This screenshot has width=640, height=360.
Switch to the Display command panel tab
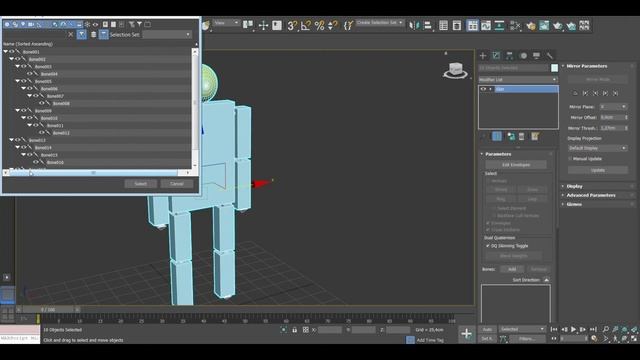[536, 56]
